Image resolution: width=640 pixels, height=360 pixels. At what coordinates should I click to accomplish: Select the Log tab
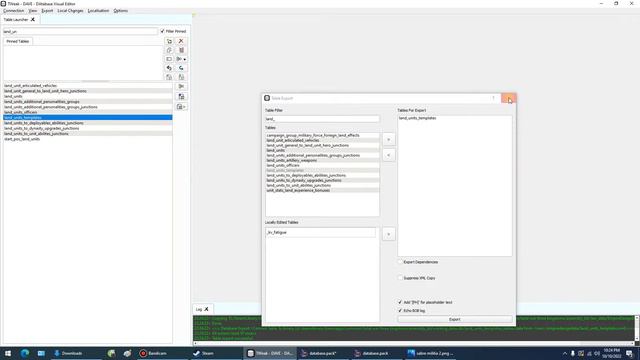point(199,309)
